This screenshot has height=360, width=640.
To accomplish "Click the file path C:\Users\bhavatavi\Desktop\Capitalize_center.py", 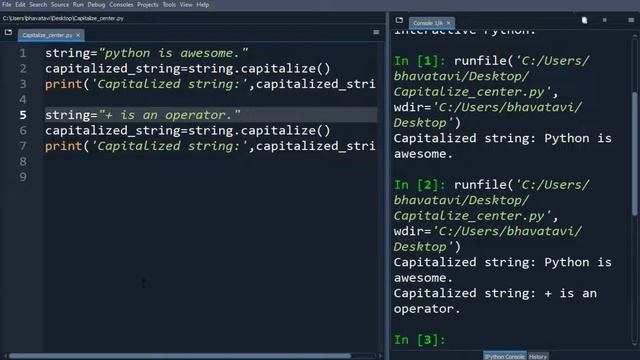I will coord(63,18).
